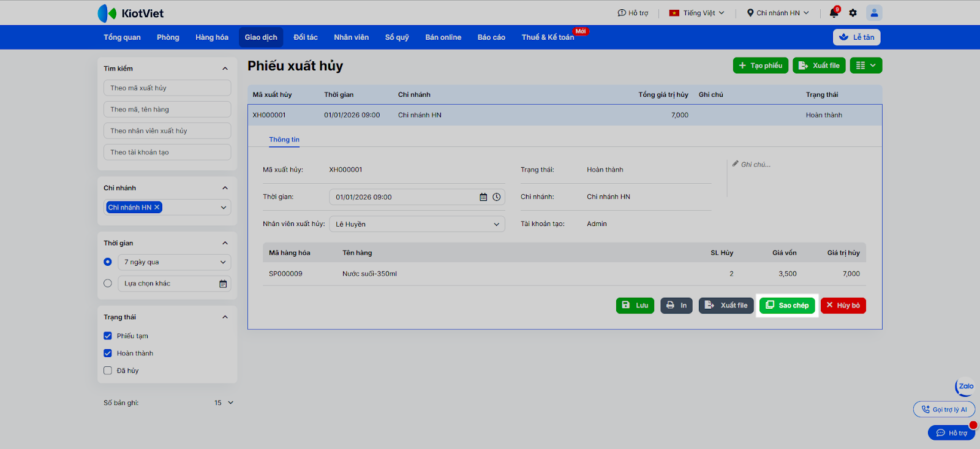Click the Trạng thái column header
980x449 pixels.
tap(822, 95)
